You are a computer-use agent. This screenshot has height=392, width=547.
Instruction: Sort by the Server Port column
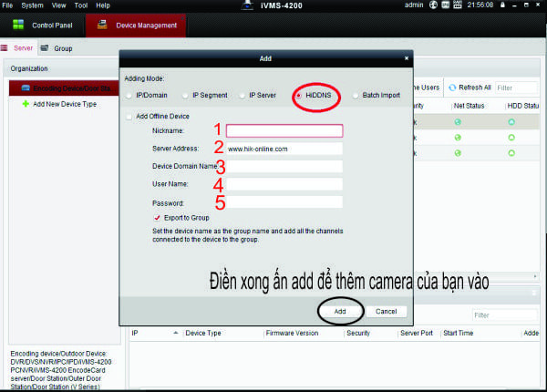[417, 333]
